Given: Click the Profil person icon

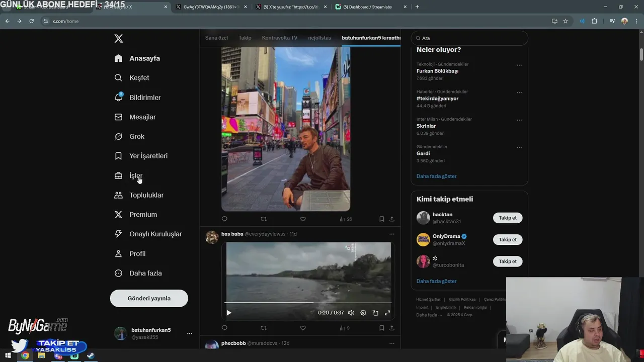Looking at the screenshot, I should coord(118,253).
